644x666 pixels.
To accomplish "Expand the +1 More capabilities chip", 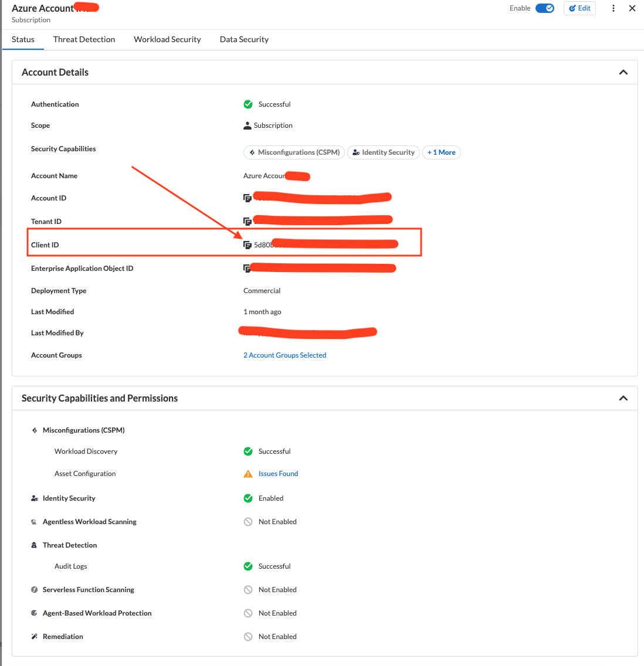I will [442, 152].
